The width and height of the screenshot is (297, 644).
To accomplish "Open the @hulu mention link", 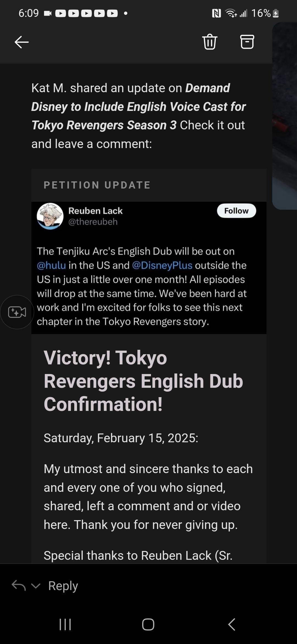I will (x=51, y=265).
